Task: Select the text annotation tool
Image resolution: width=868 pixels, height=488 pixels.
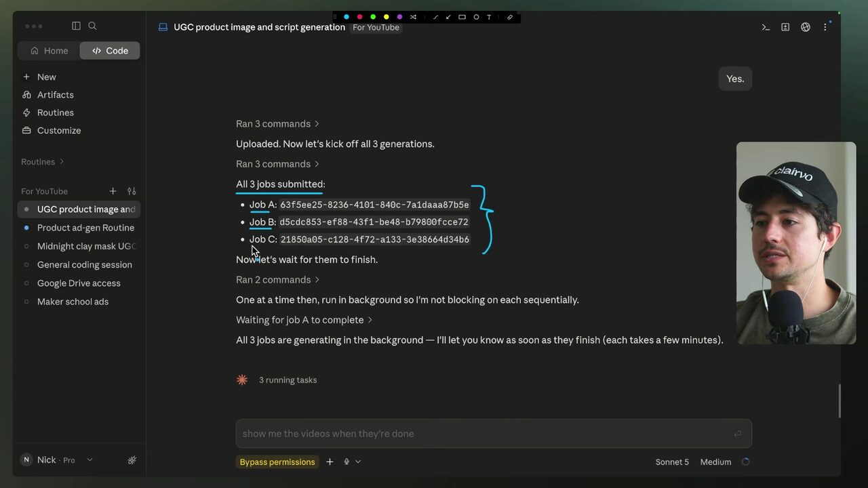Action: coord(489,17)
